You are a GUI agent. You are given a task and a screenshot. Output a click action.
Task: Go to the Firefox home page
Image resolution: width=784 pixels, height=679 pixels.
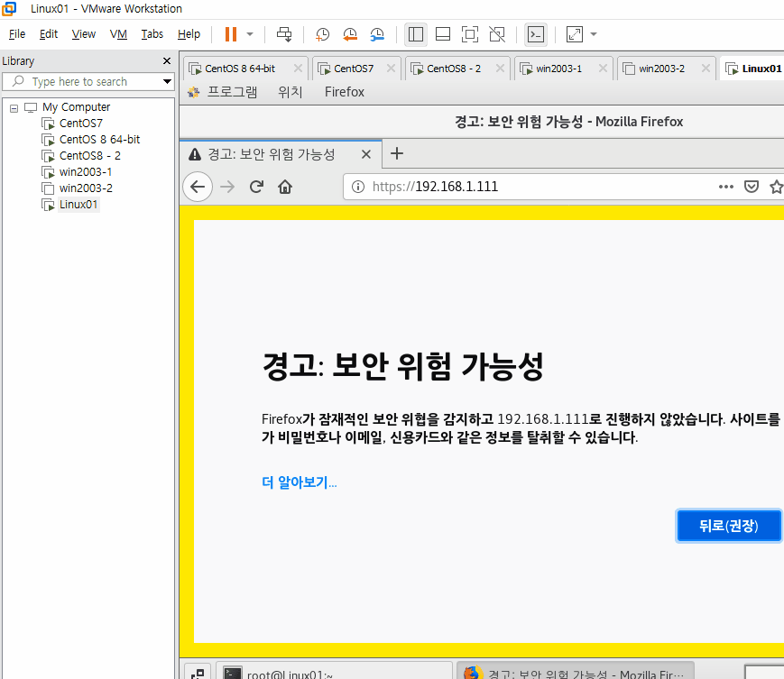tap(285, 187)
